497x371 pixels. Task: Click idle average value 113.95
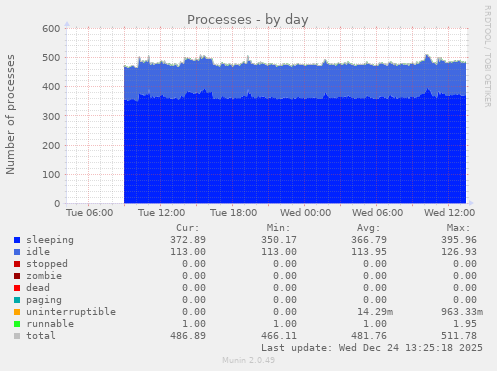pos(369,252)
